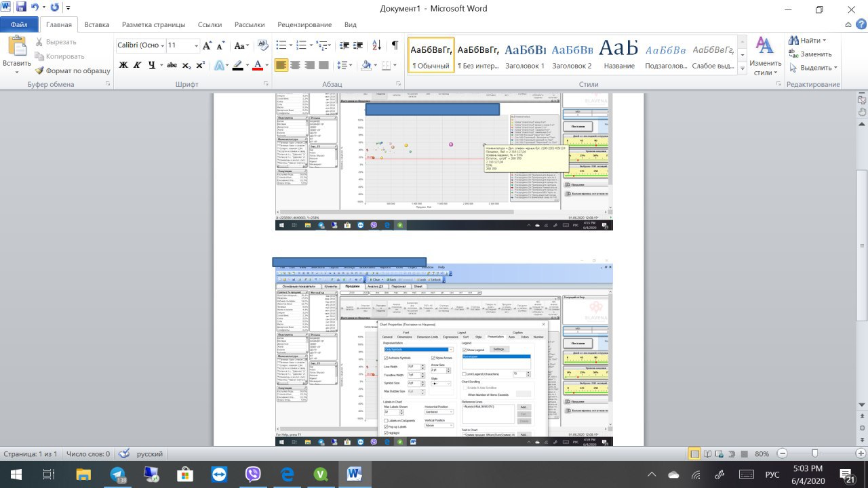
Task: Open the Borders dropdown
Action: [x=395, y=66]
